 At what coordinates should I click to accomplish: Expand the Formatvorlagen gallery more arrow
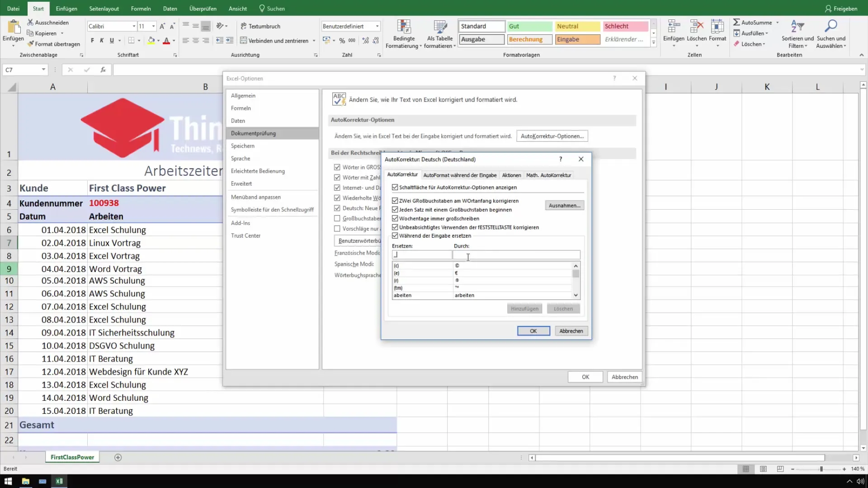(x=653, y=43)
